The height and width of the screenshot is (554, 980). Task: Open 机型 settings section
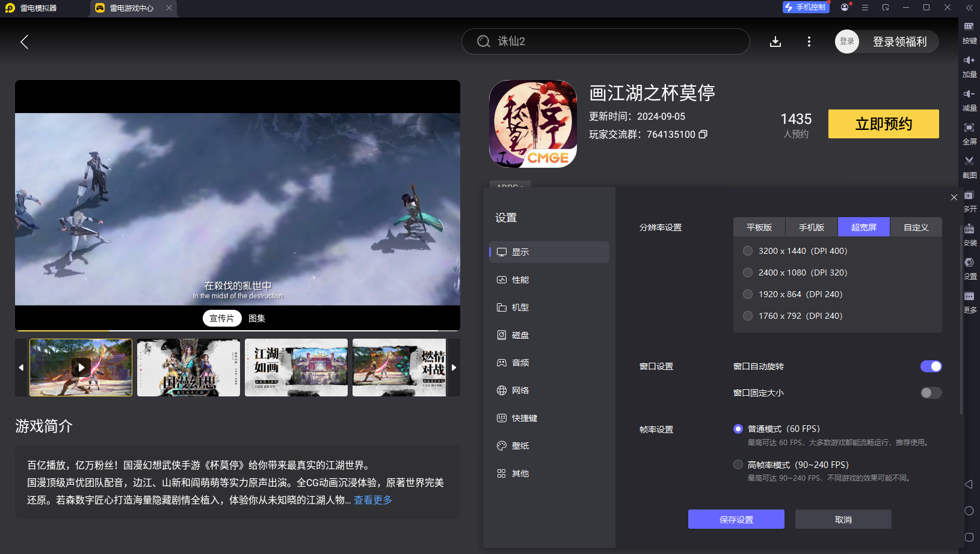549,307
